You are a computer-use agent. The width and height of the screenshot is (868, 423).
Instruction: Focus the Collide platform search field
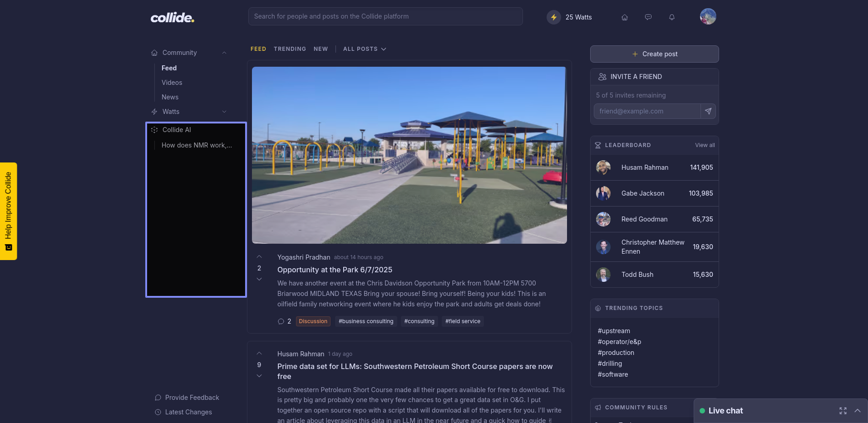coord(385,16)
